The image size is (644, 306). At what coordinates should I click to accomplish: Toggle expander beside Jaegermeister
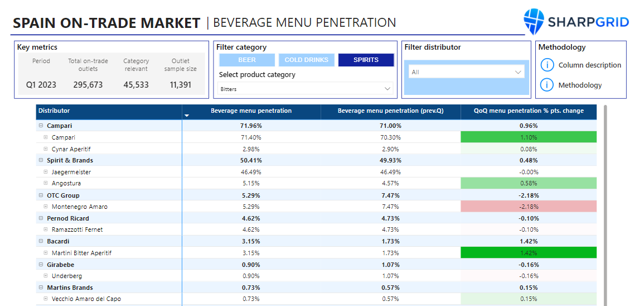[x=46, y=172]
